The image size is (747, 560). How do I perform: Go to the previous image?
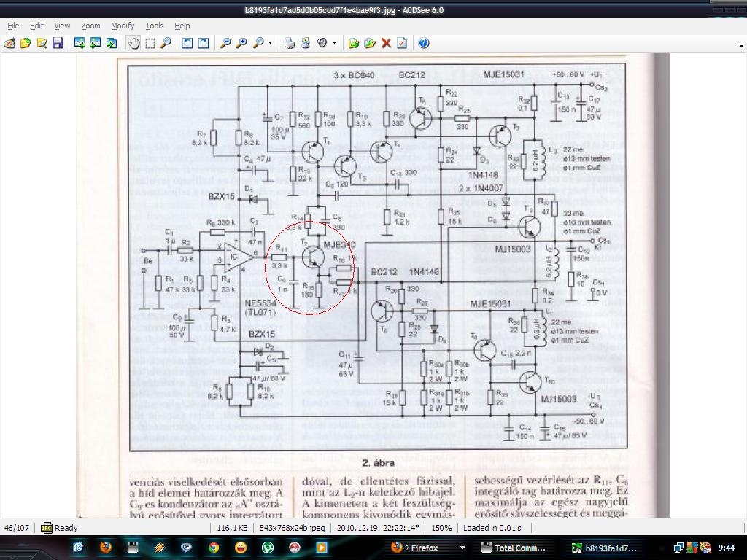pyautogui.click(x=79, y=43)
